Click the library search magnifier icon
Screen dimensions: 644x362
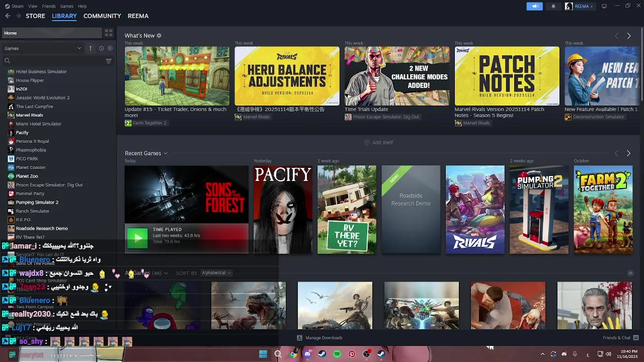point(7,61)
